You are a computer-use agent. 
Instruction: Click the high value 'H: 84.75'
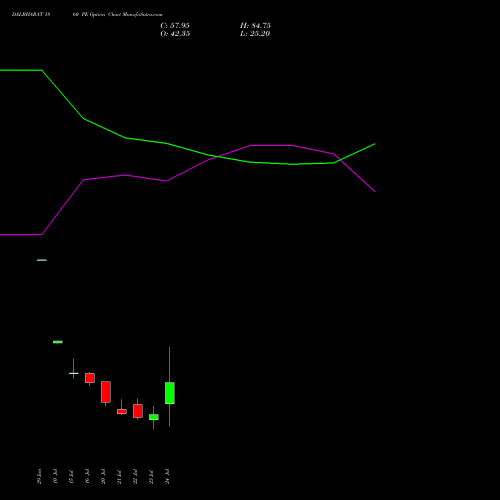[255, 26]
